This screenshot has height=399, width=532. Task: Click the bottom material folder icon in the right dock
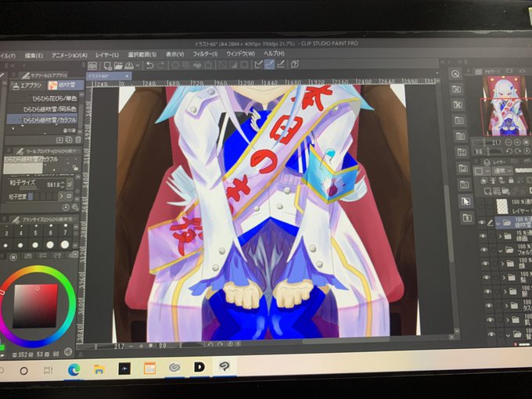tap(467, 217)
